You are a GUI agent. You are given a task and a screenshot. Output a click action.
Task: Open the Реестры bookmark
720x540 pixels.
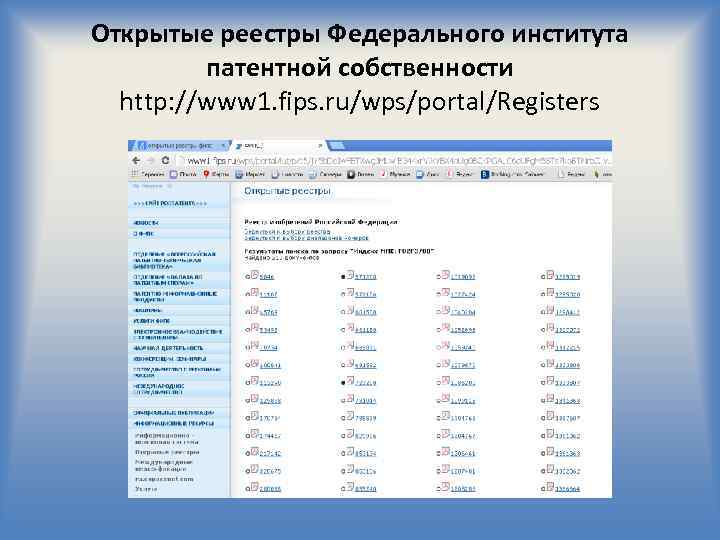click(571, 174)
